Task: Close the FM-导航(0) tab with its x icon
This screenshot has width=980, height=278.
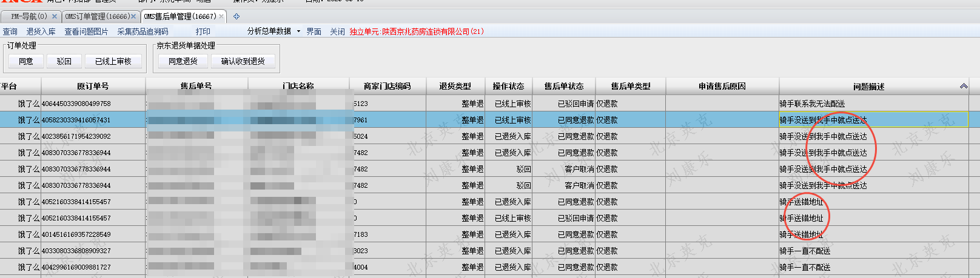Action: [x=55, y=16]
